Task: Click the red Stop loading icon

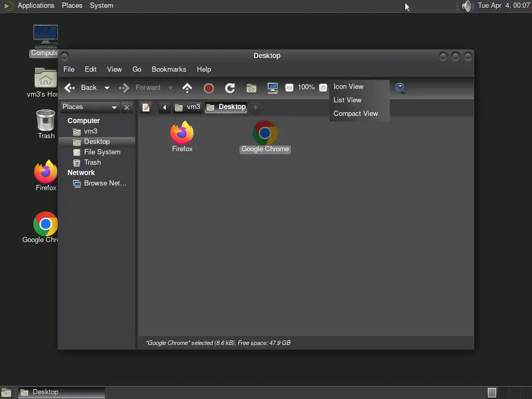Action: coord(209,88)
